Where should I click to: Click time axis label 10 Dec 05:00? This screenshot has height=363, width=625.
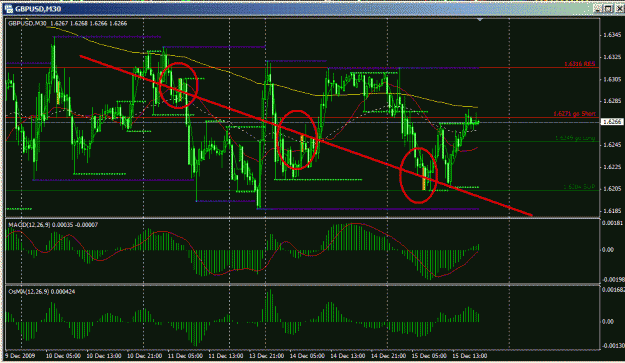coord(63,356)
